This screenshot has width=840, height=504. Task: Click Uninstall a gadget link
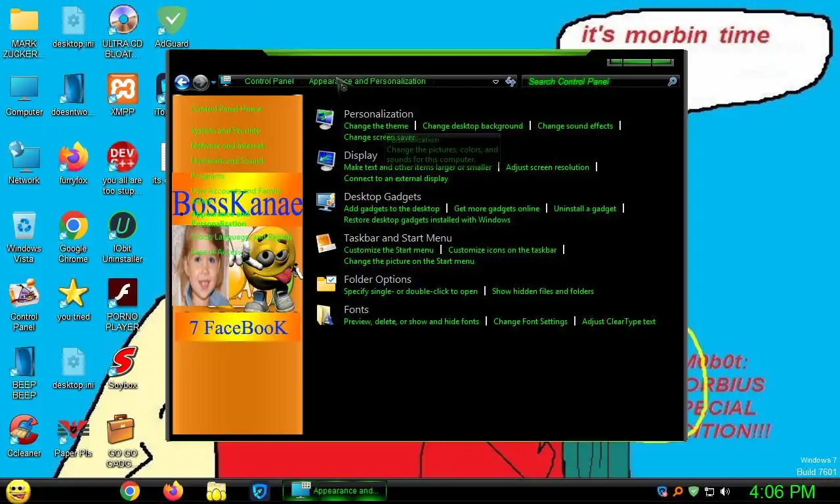coord(585,209)
